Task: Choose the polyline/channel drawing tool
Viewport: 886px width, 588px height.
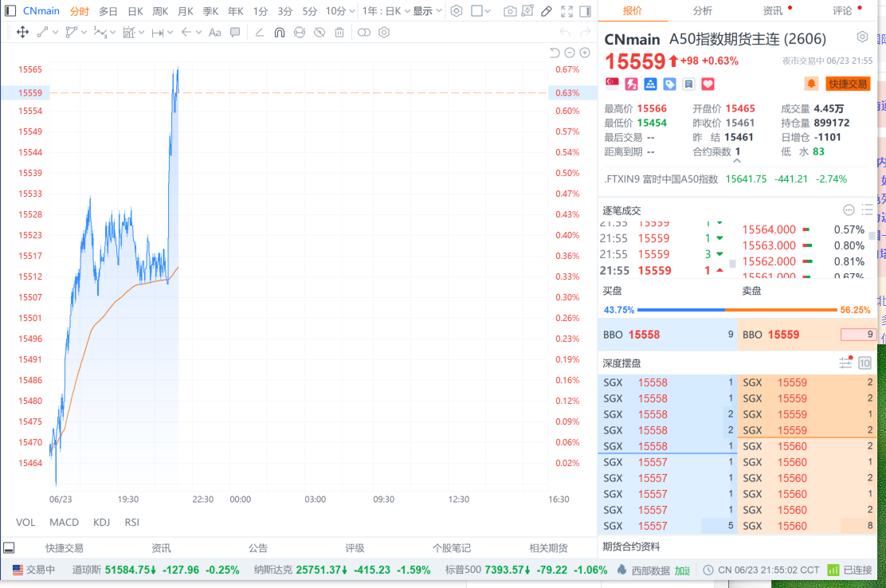Action: pyautogui.click(x=71, y=32)
